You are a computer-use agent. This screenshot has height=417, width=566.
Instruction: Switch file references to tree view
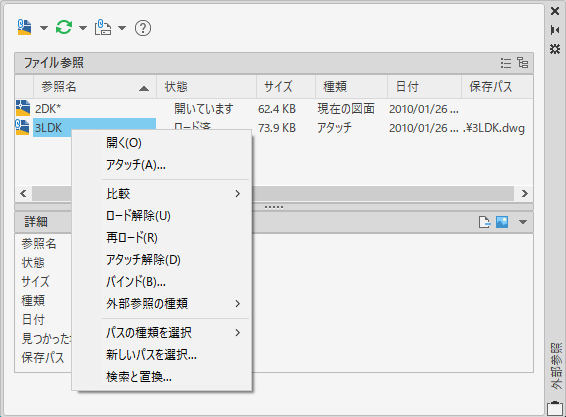pos(523,63)
